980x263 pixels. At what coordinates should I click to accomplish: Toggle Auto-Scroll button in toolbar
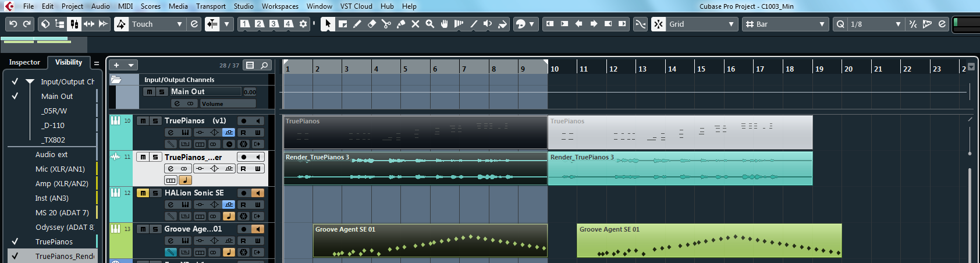[212, 24]
